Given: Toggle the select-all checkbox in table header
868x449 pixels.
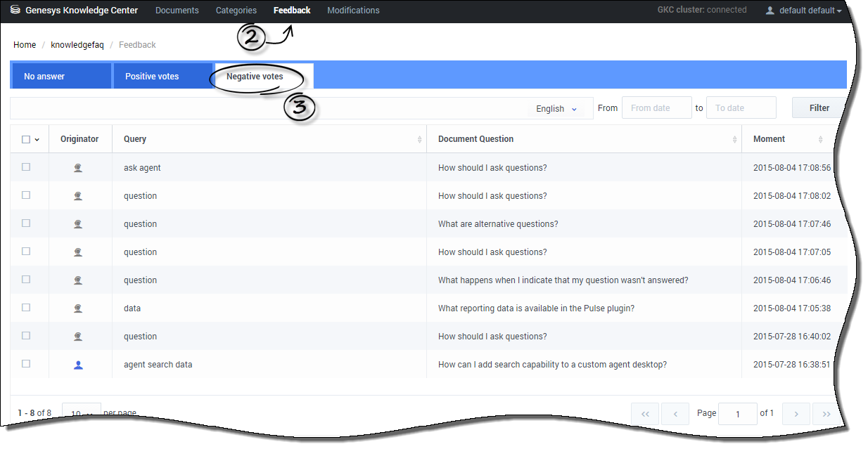Looking at the screenshot, I should [x=26, y=139].
